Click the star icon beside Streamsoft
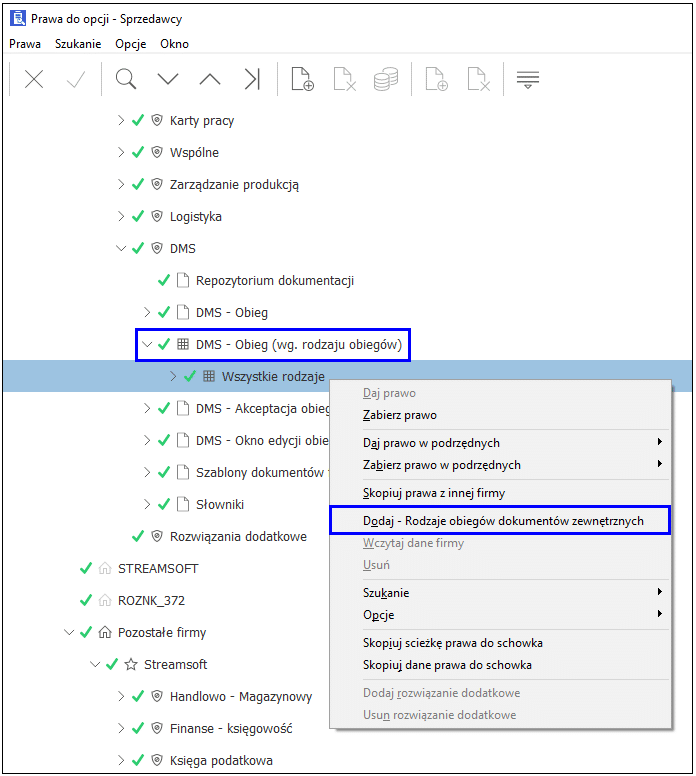The height and width of the screenshot is (776, 696). click(131, 664)
